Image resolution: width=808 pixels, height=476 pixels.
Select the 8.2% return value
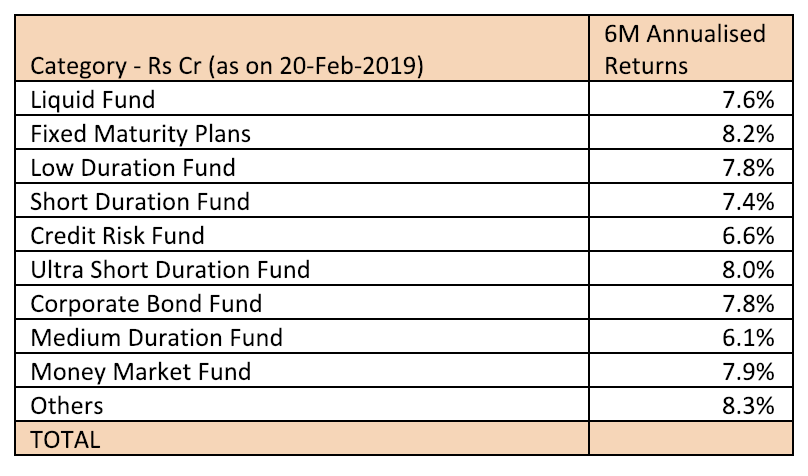(750, 133)
